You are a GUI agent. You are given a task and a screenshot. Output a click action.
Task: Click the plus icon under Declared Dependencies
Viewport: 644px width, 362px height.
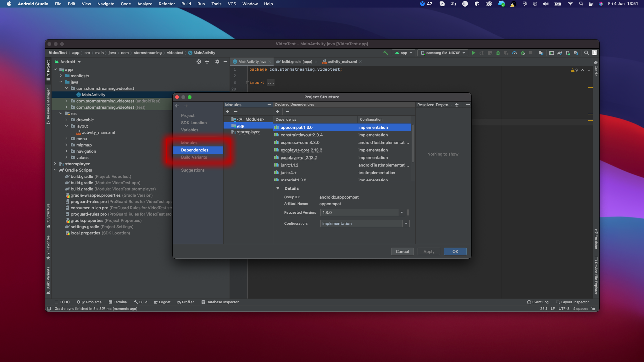point(277,112)
